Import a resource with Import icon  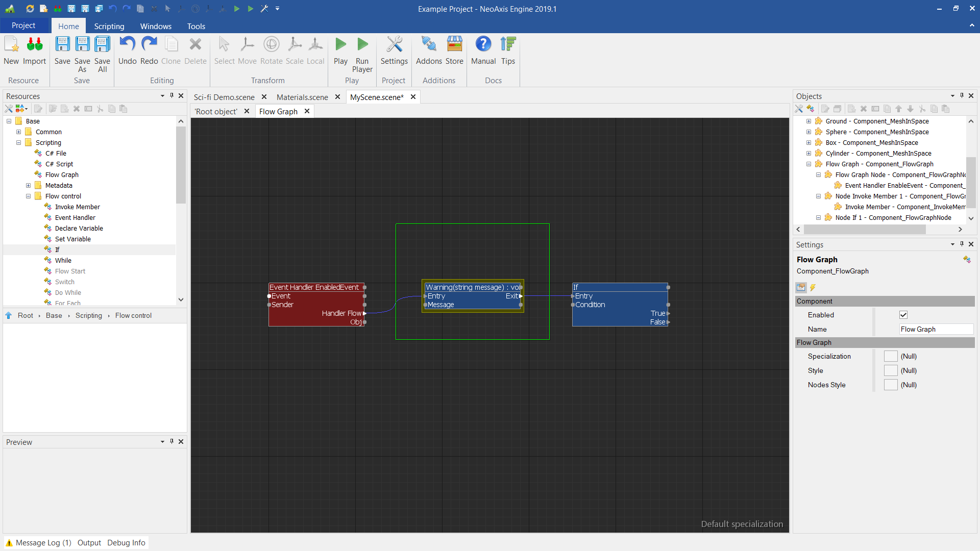[34, 50]
